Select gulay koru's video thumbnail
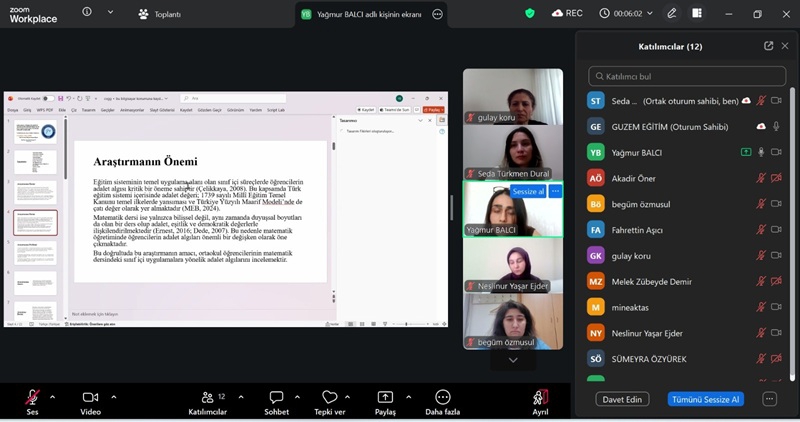This screenshot has height=422, width=800. pos(513,97)
